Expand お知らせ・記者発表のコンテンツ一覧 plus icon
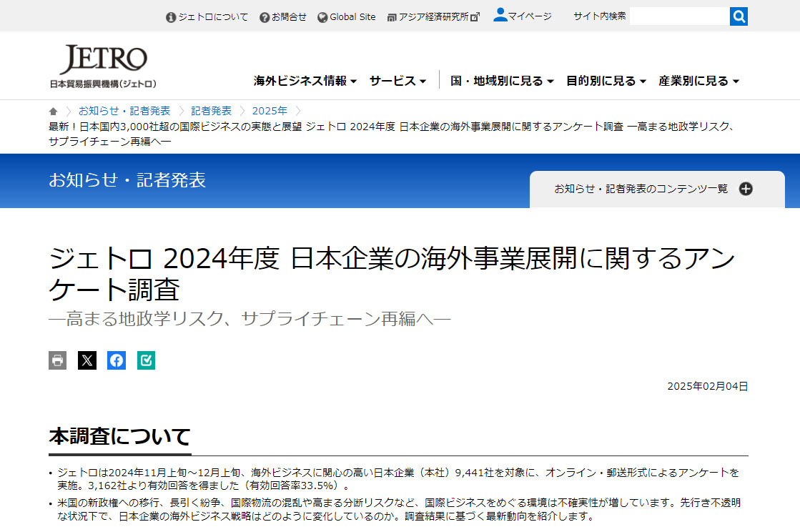800x532 pixels. [x=746, y=189]
